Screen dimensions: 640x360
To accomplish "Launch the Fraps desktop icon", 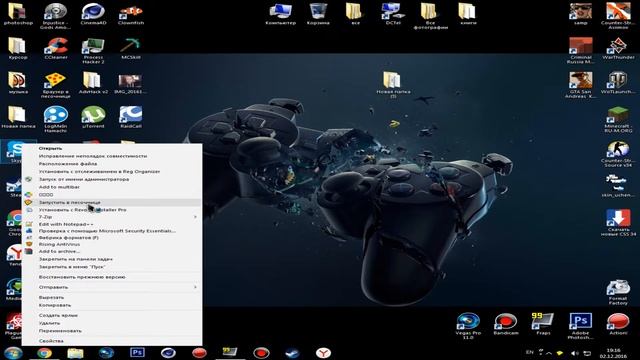I will (543, 324).
